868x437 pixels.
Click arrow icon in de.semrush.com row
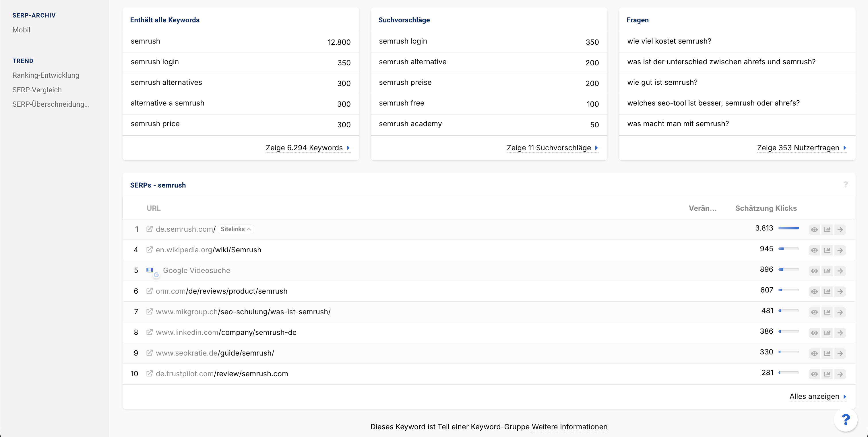(x=840, y=230)
